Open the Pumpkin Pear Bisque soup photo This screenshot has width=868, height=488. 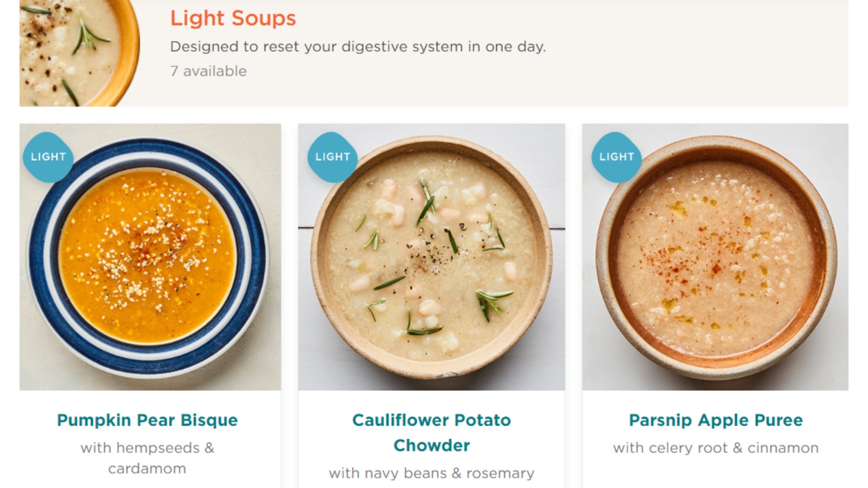[x=150, y=257]
